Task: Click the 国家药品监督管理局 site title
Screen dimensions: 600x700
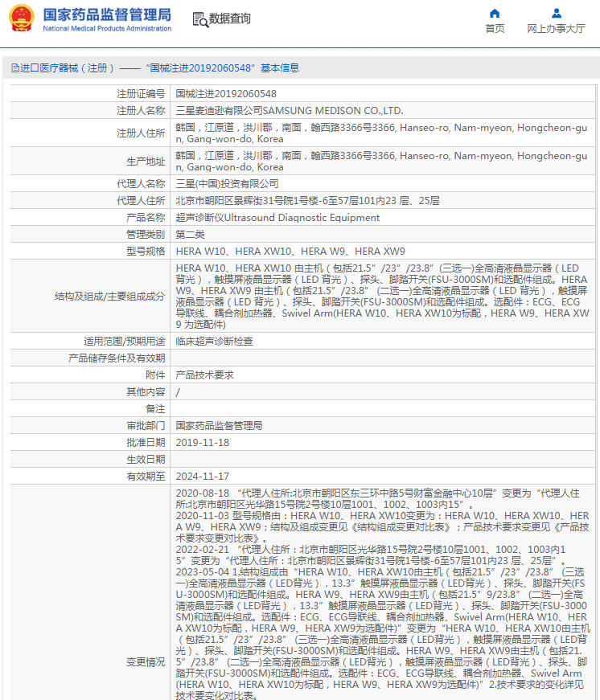Action: (x=106, y=14)
